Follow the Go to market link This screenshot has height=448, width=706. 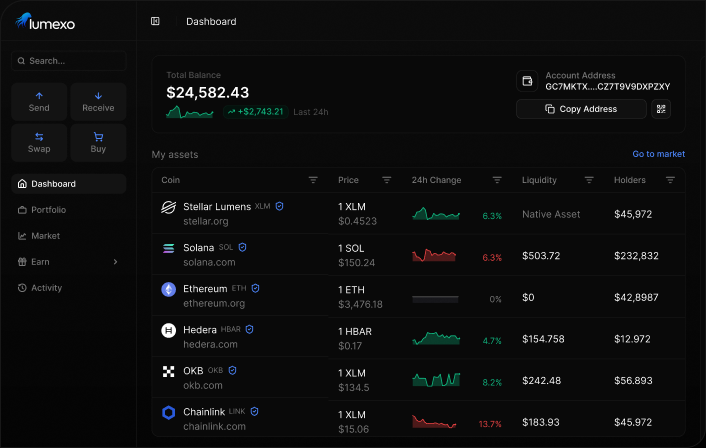tap(659, 154)
